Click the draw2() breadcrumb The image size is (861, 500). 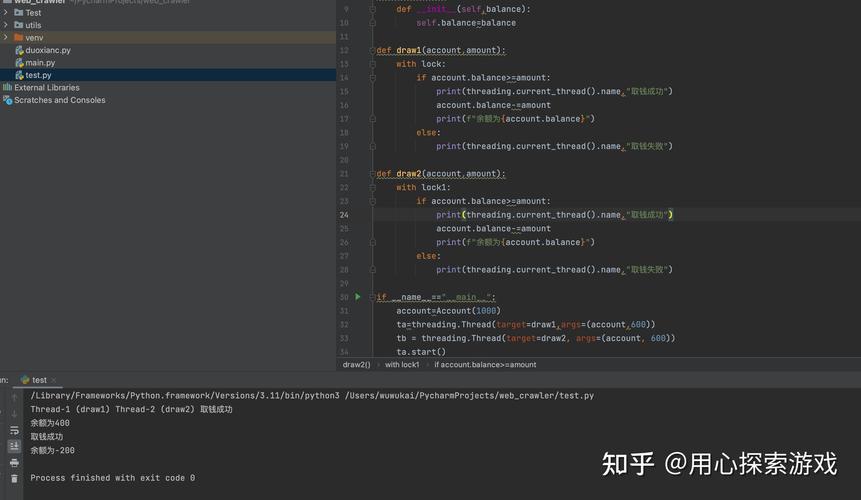(x=356, y=364)
